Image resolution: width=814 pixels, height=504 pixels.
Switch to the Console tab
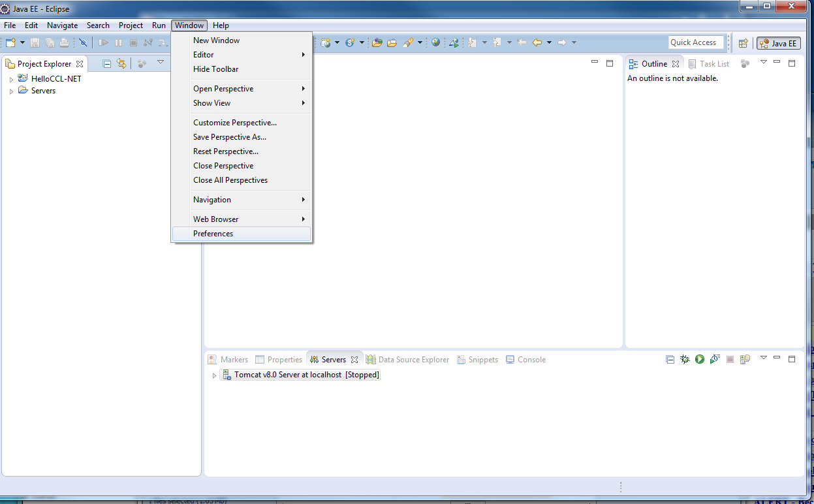tap(531, 360)
